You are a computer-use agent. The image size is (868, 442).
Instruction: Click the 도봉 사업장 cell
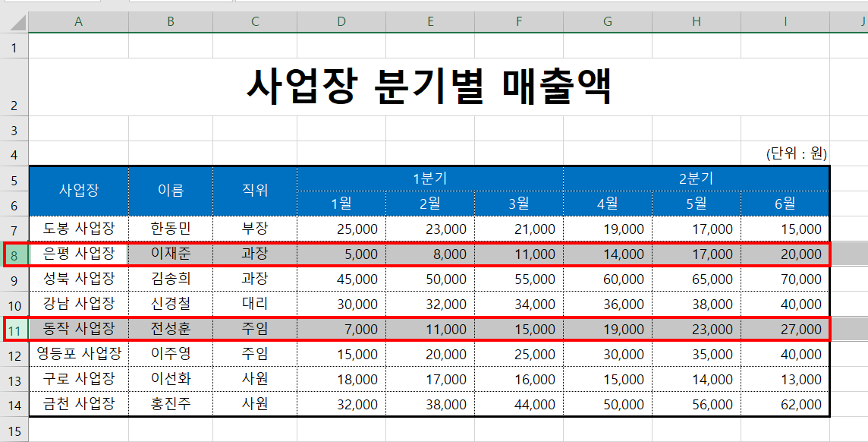click(x=79, y=229)
